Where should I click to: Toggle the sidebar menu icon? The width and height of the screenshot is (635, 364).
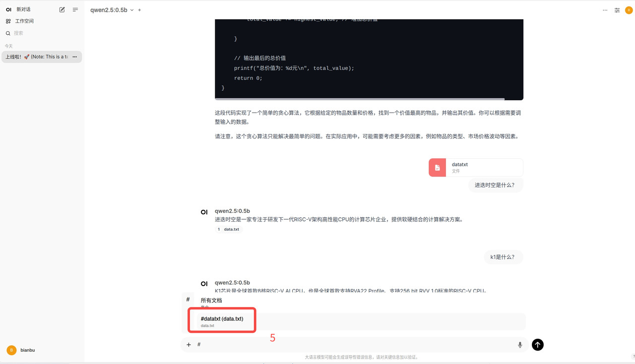coord(75,9)
